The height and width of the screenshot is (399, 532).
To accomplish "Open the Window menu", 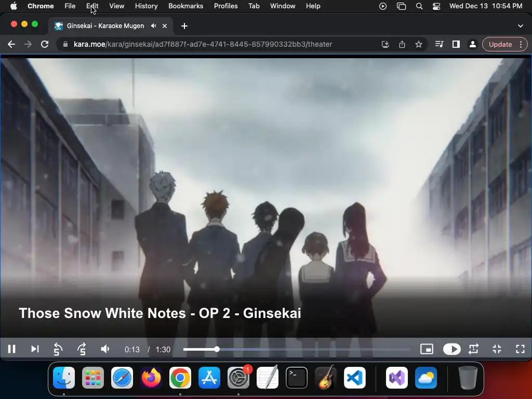I will point(283,6).
